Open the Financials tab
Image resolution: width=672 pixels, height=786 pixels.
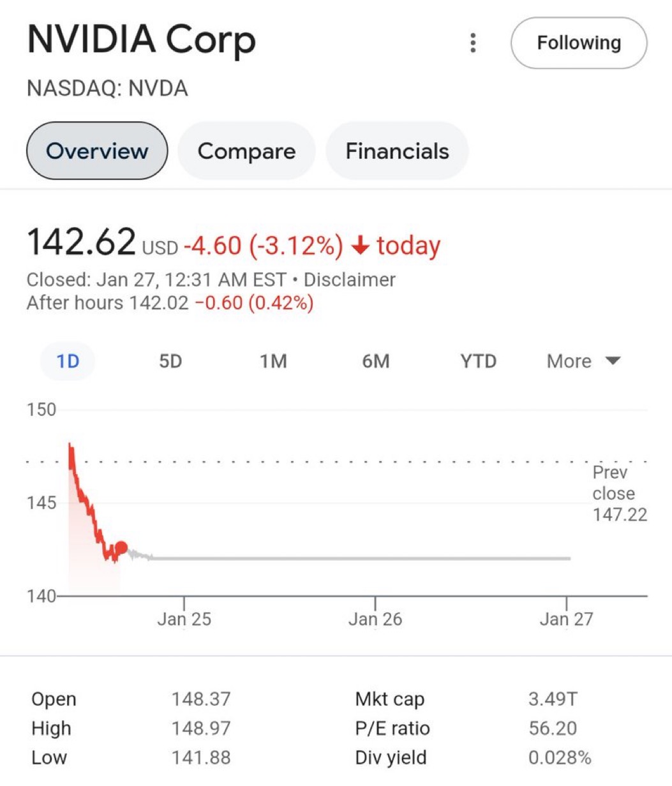(397, 151)
